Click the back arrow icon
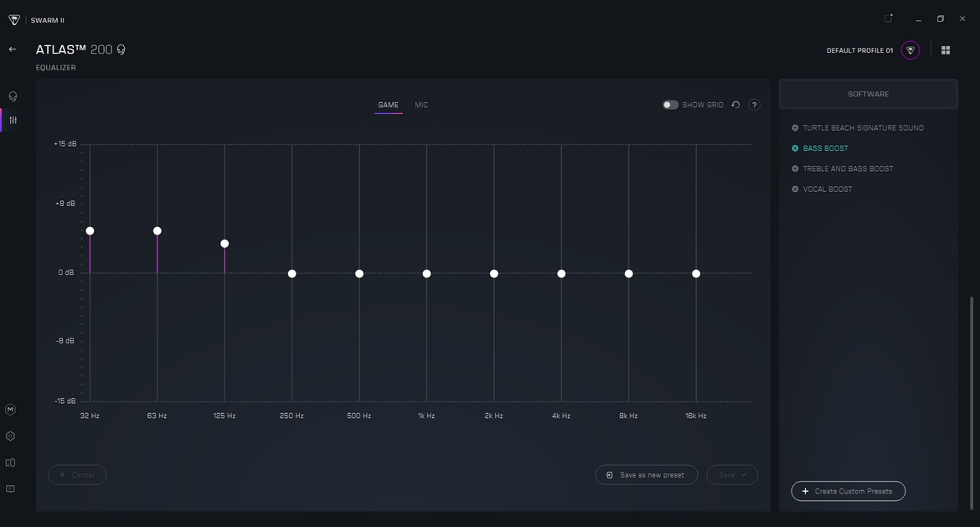This screenshot has width=980, height=527. pyautogui.click(x=13, y=49)
